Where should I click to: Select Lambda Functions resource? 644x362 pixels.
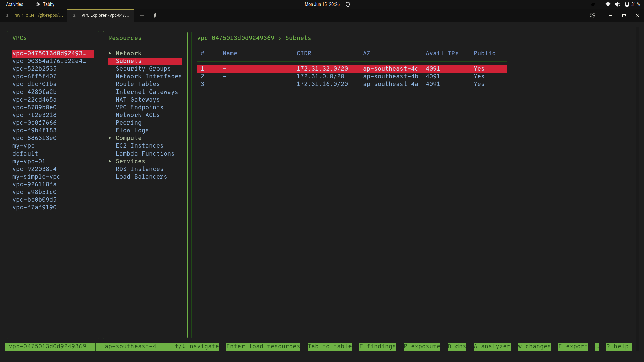[145, 154]
